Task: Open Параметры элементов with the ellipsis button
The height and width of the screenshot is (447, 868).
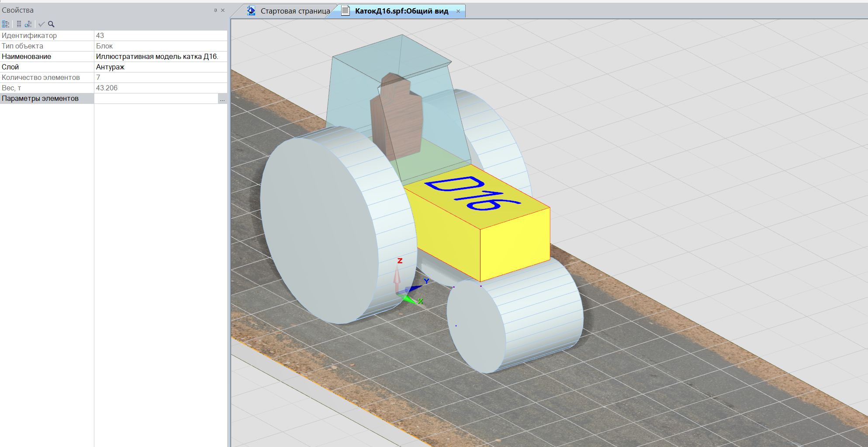Action: coord(222,99)
